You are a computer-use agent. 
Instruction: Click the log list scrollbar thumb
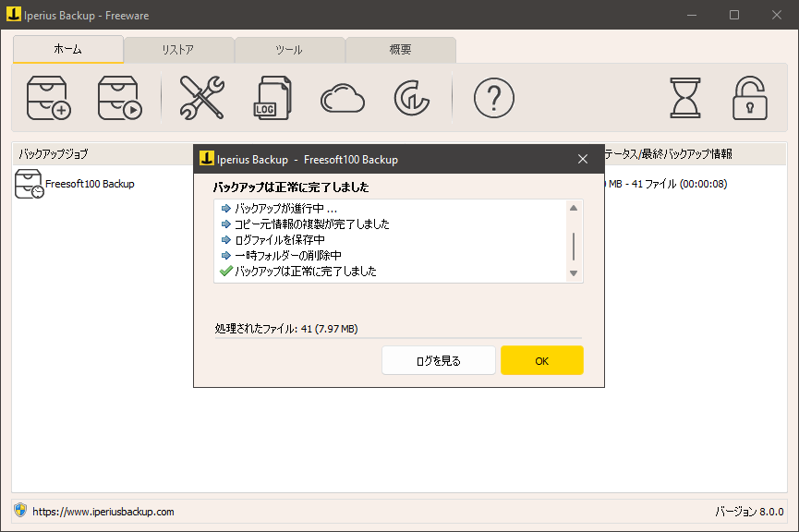[x=574, y=247]
